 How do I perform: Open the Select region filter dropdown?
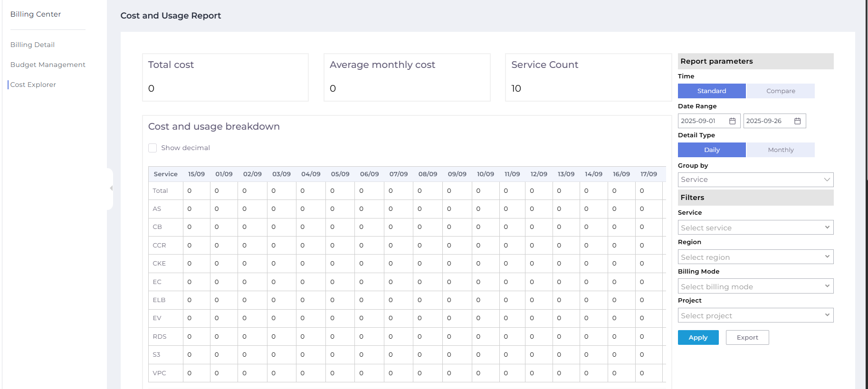click(755, 257)
